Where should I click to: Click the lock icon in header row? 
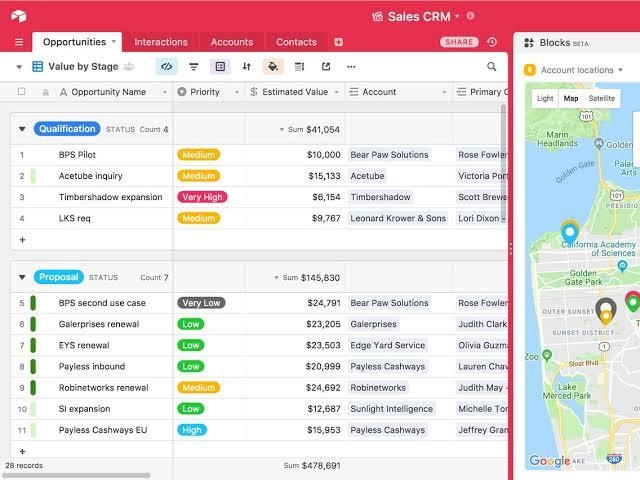coord(46,92)
